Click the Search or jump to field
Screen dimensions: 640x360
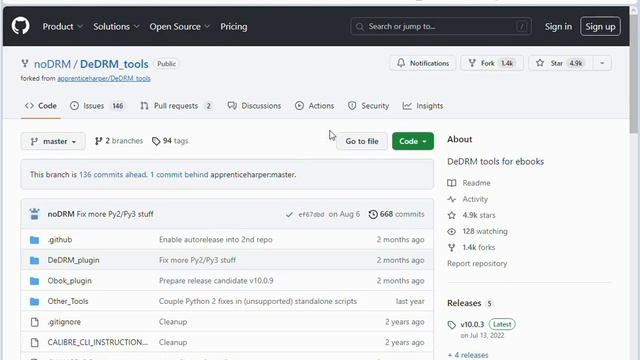[441, 27]
